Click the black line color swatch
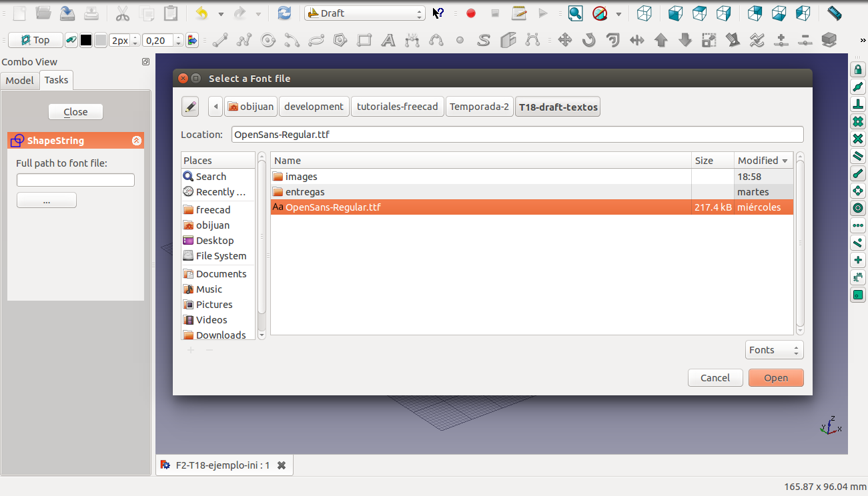 tap(86, 41)
